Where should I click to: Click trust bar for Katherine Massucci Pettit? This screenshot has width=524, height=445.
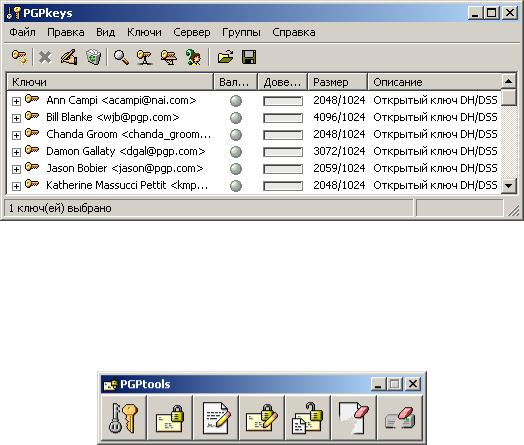tap(283, 186)
